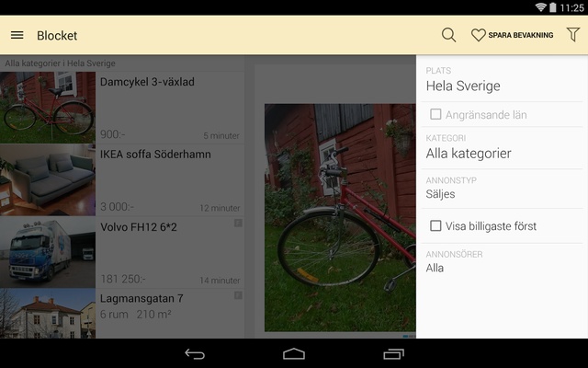This screenshot has height=368, width=588.
Task: Click the 14 minuter timestamp
Action: tap(220, 281)
